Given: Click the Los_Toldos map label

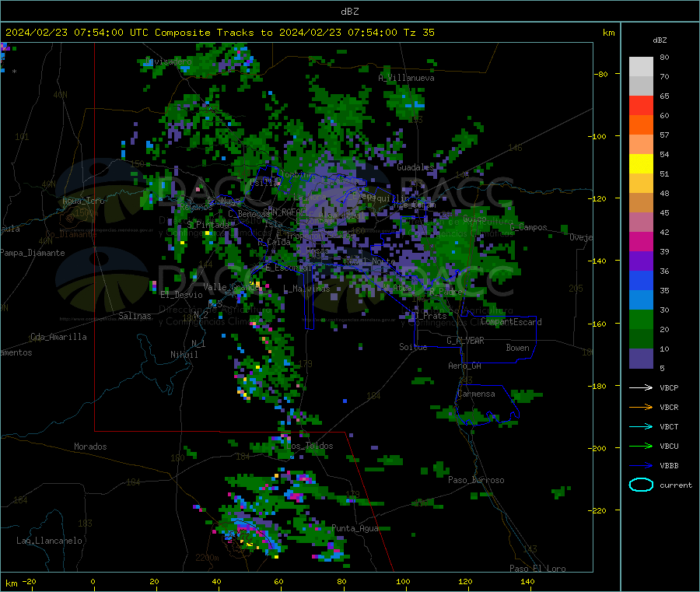Looking at the screenshot, I should [x=310, y=446].
